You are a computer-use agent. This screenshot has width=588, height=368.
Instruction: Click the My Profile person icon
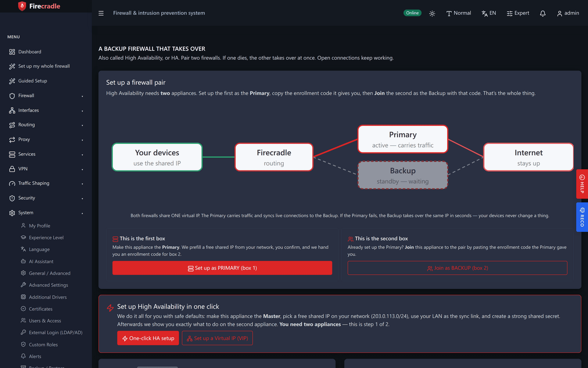[x=23, y=226]
